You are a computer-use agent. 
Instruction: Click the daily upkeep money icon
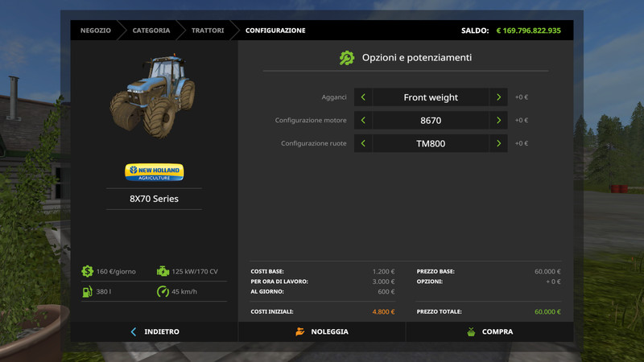coord(87,271)
